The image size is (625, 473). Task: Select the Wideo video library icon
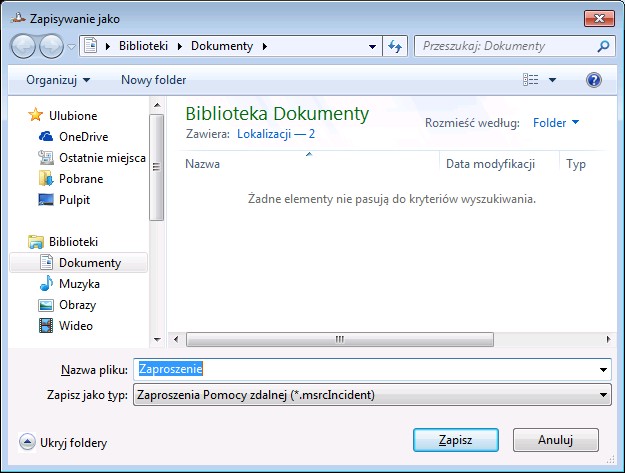click(45, 325)
